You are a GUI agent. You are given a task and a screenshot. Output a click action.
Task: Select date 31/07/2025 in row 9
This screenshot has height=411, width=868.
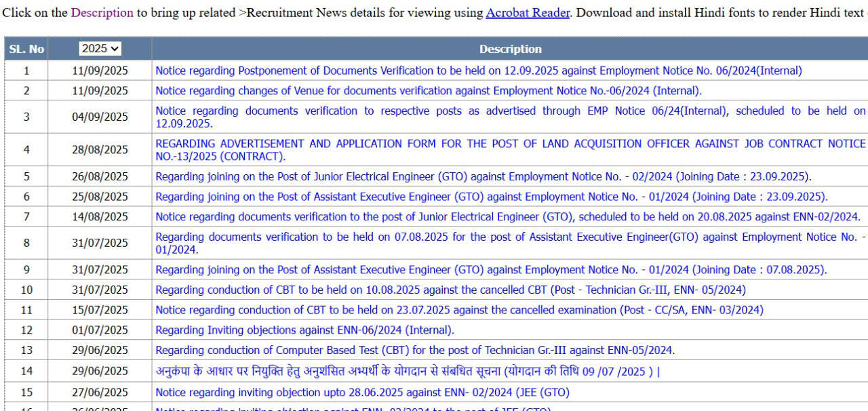100,270
